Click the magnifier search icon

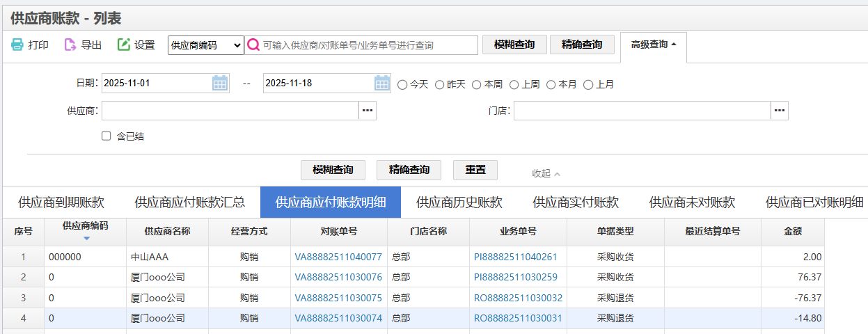point(253,45)
